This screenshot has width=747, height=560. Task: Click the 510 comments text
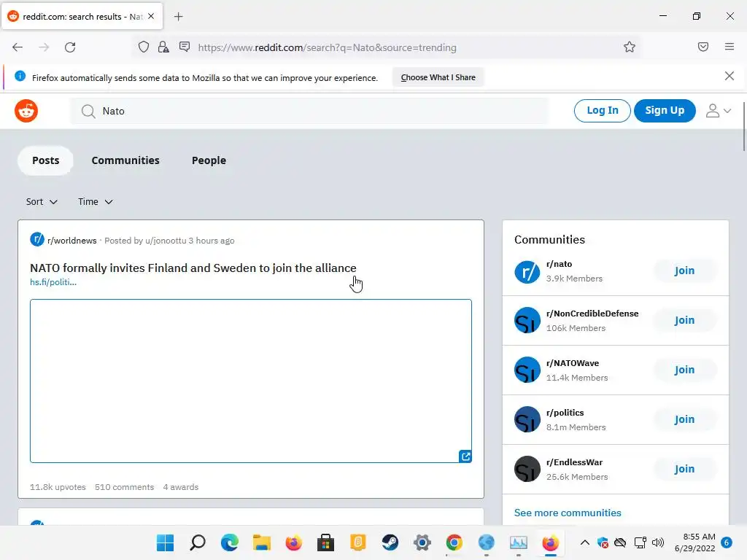(x=124, y=487)
